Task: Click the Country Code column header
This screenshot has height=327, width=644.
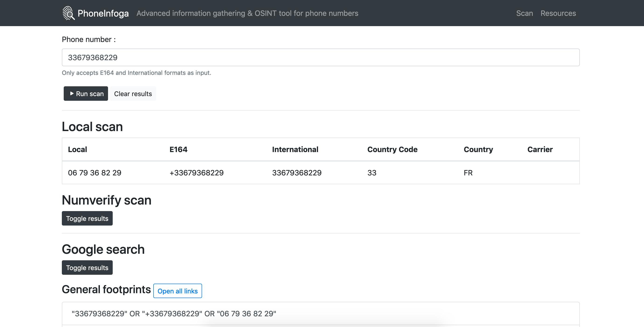Action: (x=392, y=149)
